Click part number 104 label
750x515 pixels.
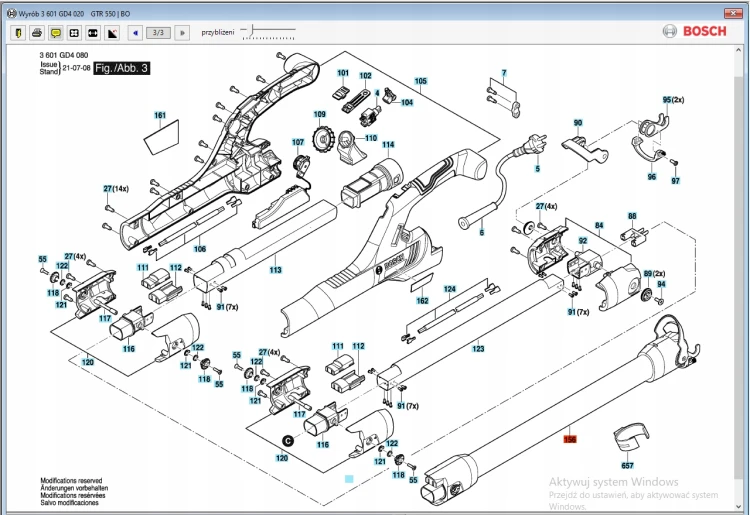click(407, 102)
